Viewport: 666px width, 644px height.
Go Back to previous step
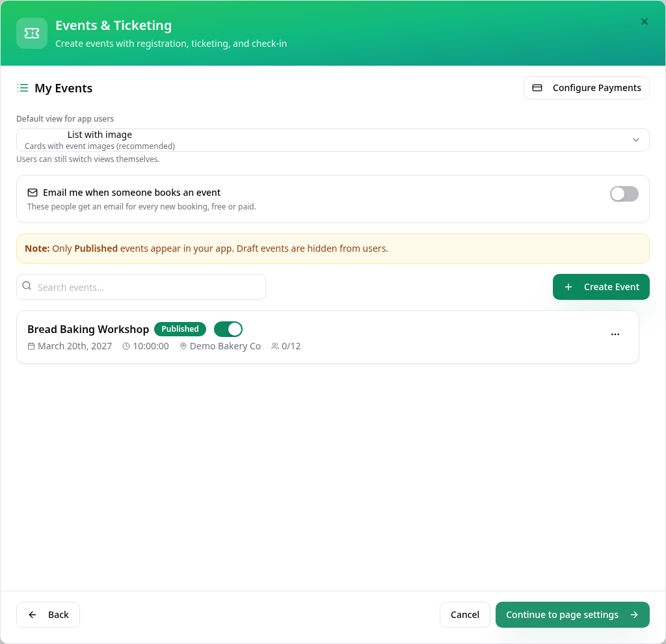click(x=48, y=615)
